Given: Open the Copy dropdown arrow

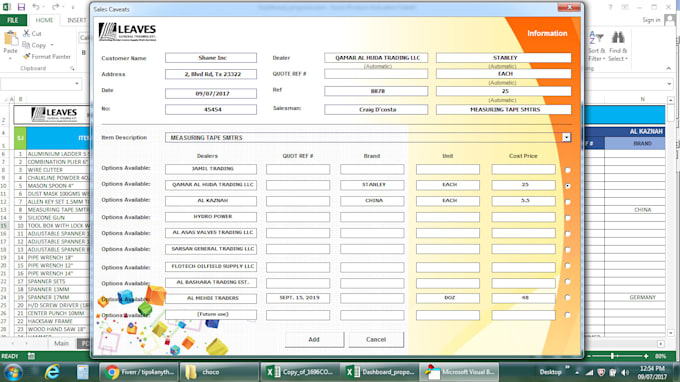Looking at the screenshot, I should 52,45.
